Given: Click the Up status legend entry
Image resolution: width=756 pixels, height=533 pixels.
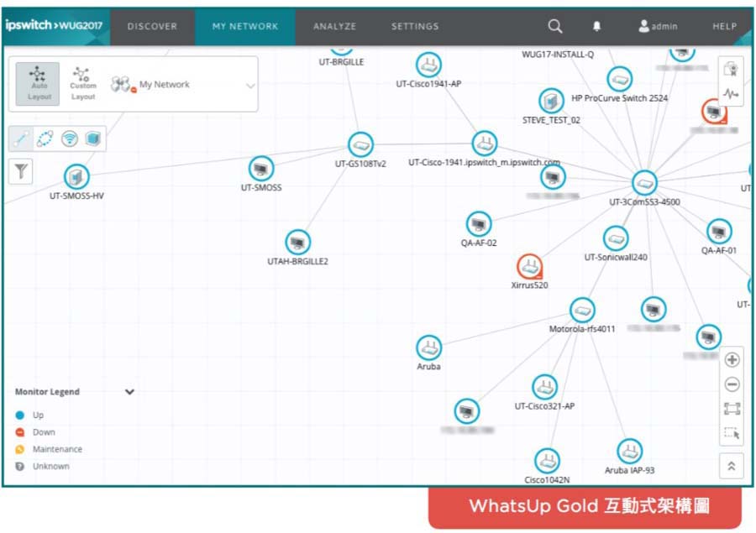Looking at the screenshot, I should click(x=29, y=415).
